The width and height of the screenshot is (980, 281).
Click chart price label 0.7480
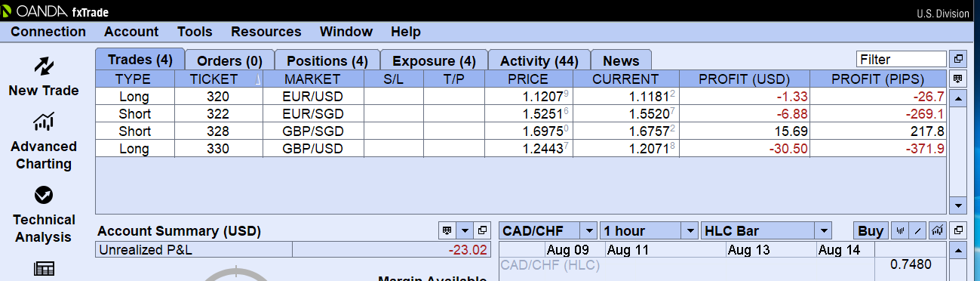coord(911,264)
